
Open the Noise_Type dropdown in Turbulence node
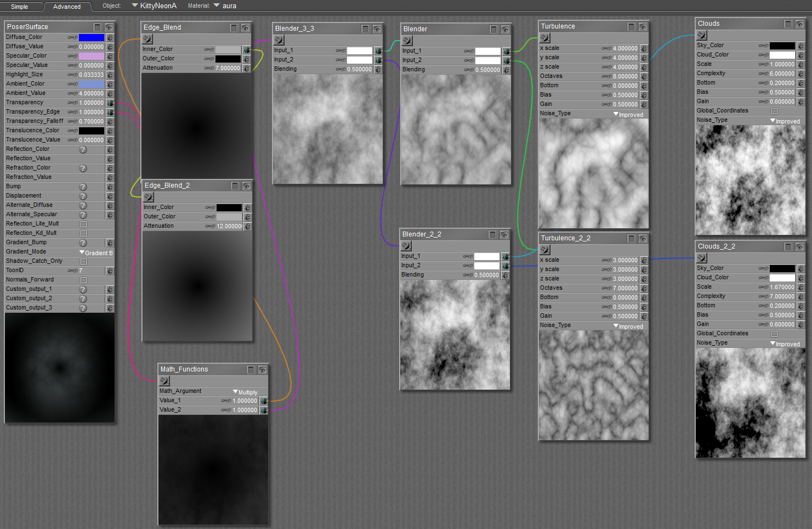(x=628, y=114)
